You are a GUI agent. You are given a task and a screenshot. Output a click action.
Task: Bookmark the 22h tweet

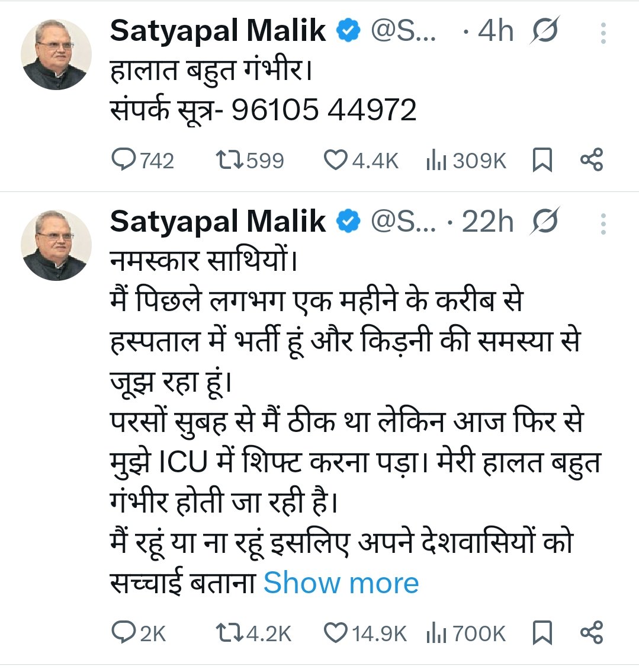point(542,633)
